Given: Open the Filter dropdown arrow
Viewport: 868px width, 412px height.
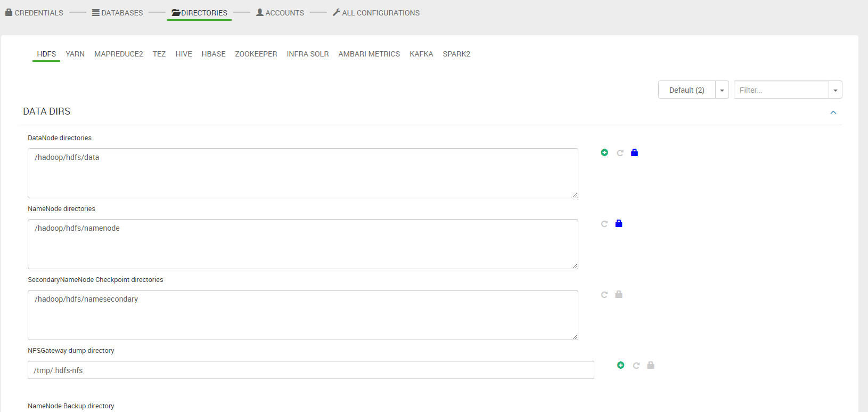Looking at the screenshot, I should 835,90.
